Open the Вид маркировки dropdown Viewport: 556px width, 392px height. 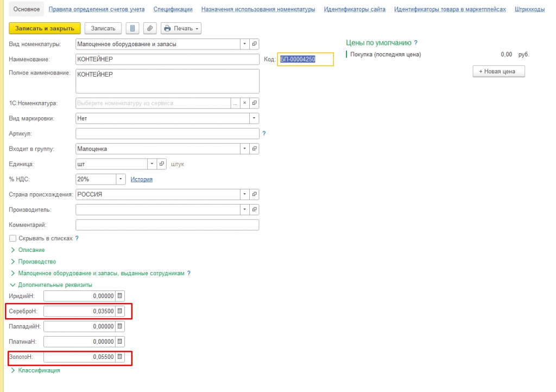click(254, 118)
